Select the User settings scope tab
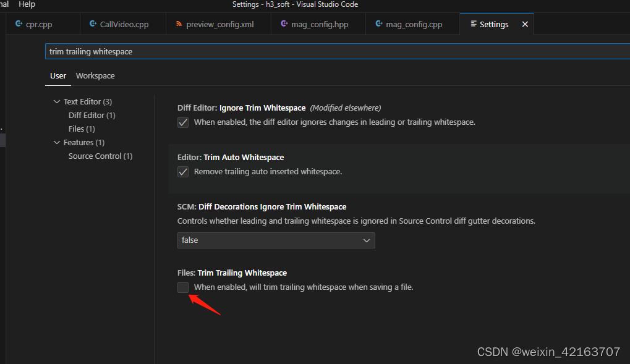Viewport: 630px width, 364px height. point(58,75)
